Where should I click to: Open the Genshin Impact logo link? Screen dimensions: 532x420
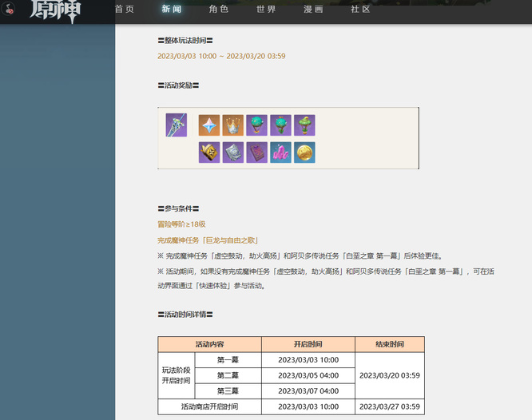(55, 11)
